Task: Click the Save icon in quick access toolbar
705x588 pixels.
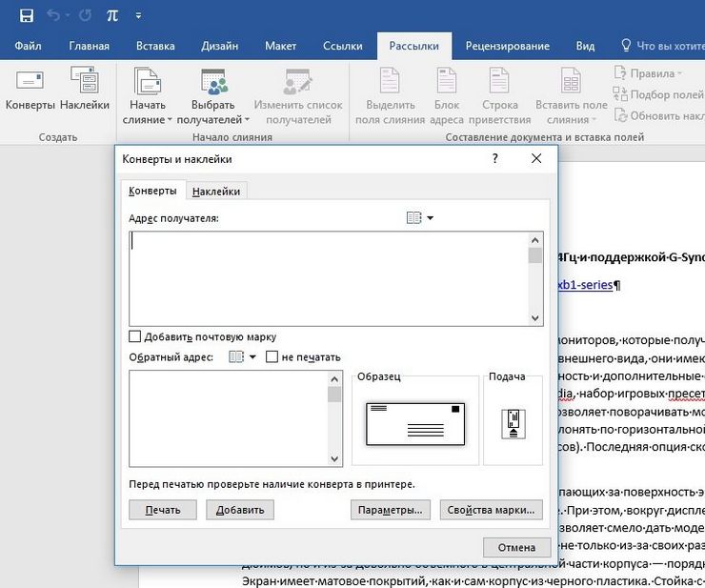Action: 27,16
